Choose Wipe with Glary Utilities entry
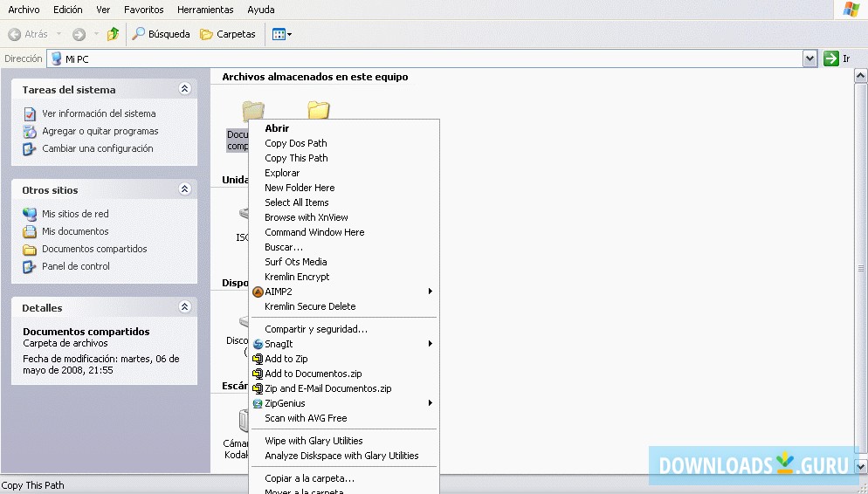 pyautogui.click(x=344, y=441)
